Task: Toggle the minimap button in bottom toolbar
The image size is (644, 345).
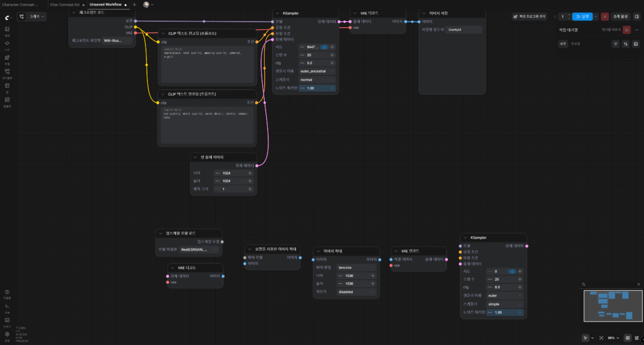Action: pyautogui.click(x=627, y=338)
